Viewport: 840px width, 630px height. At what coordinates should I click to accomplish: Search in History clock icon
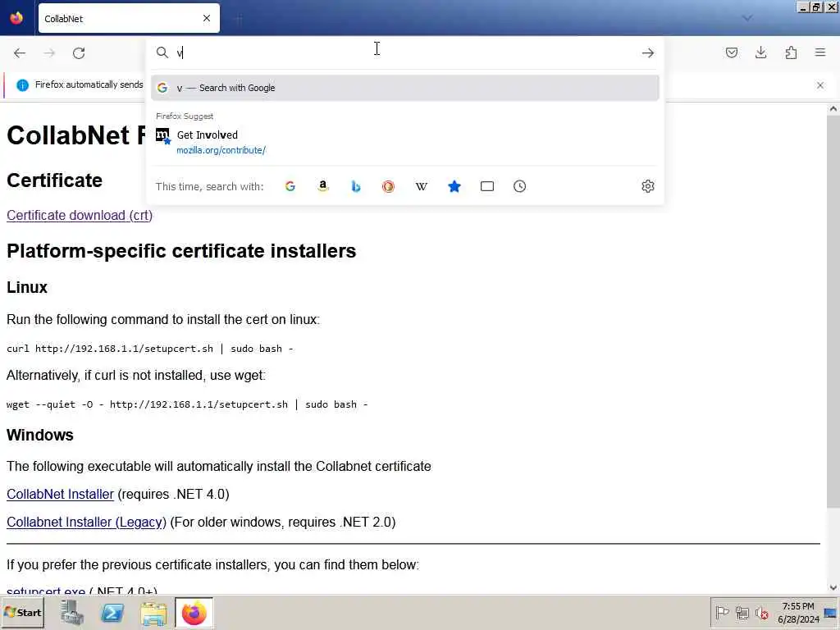pyautogui.click(x=519, y=186)
